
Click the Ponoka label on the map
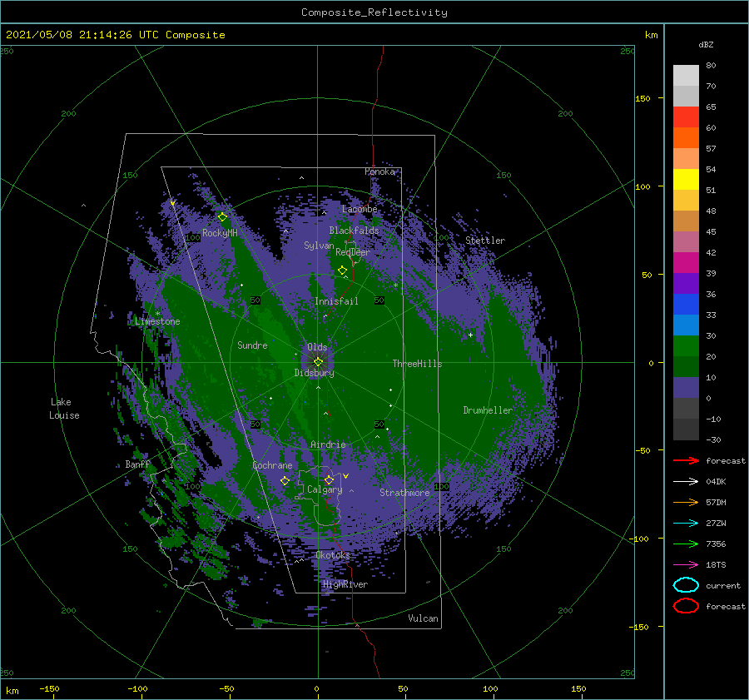(379, 171)
